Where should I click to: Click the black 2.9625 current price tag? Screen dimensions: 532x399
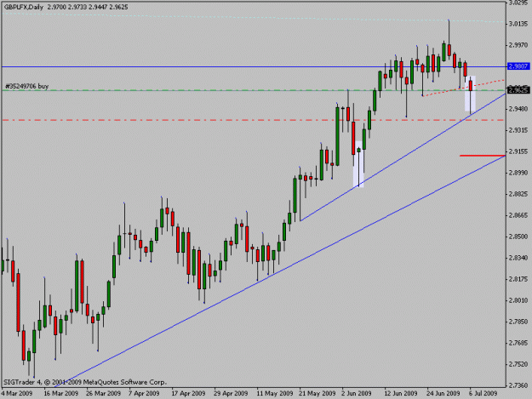(x=518, y=90)
